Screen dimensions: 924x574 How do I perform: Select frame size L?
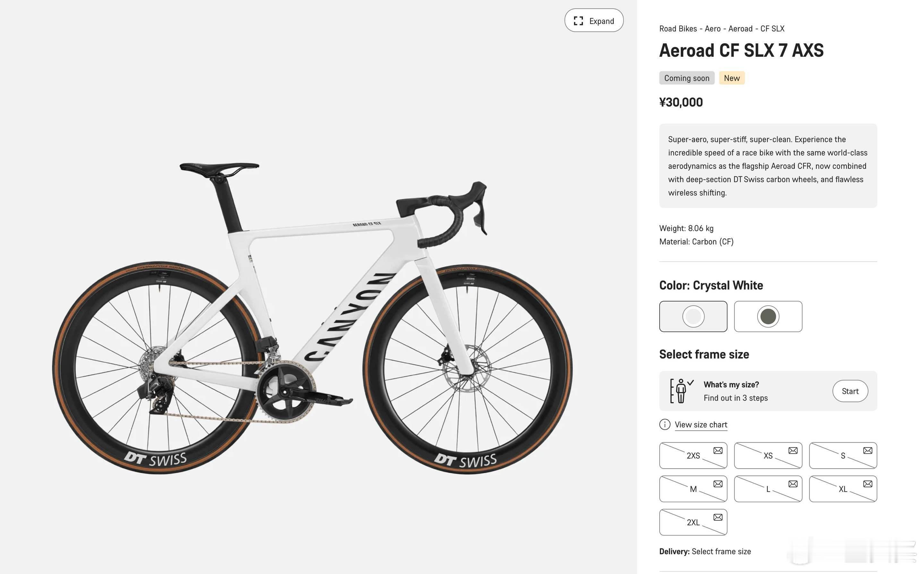click(x=768, y=489)
